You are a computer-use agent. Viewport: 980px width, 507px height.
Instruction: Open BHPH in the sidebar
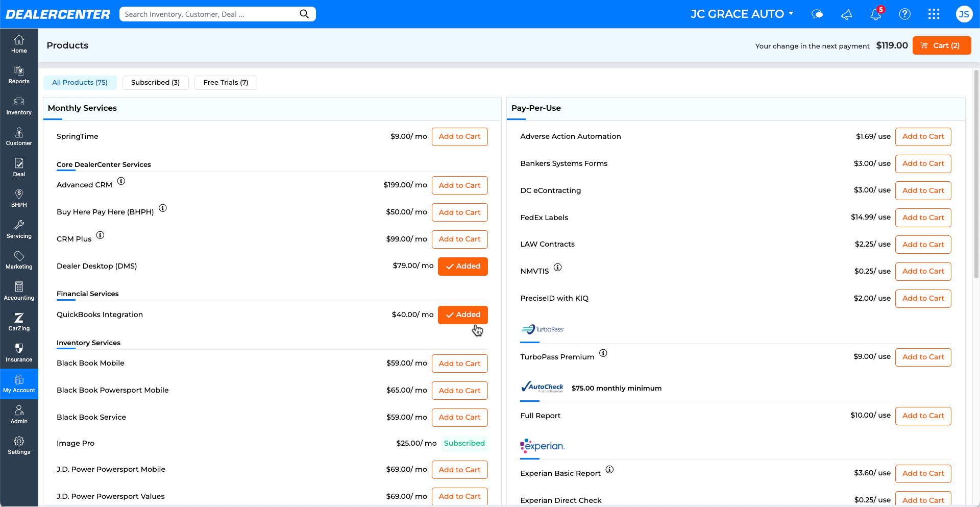point(19,199)
